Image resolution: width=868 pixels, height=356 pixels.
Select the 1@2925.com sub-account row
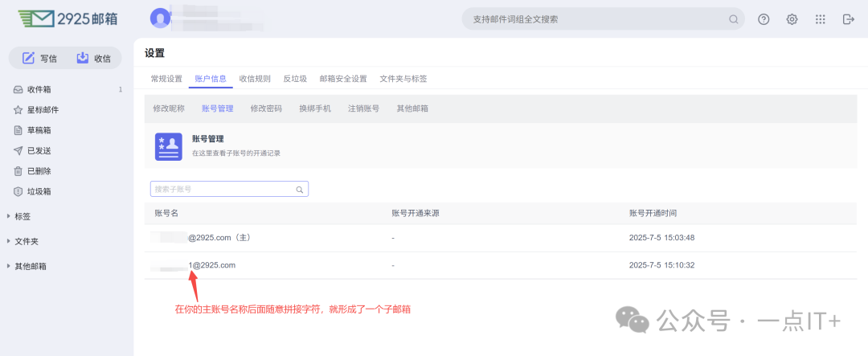click(501, 265)
